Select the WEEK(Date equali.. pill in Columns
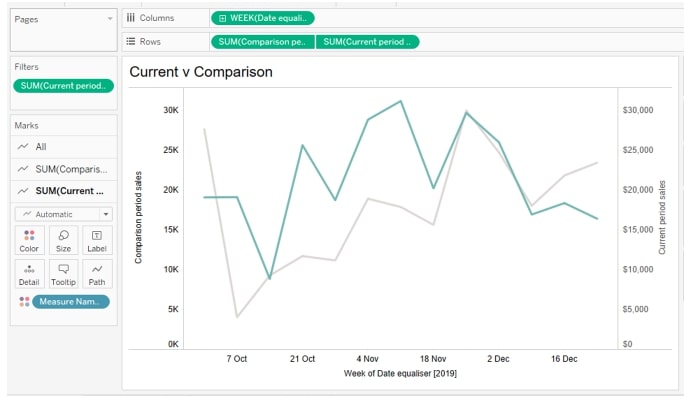The height and width of the screenshot is (402, 689). click(x=263, y=18)
